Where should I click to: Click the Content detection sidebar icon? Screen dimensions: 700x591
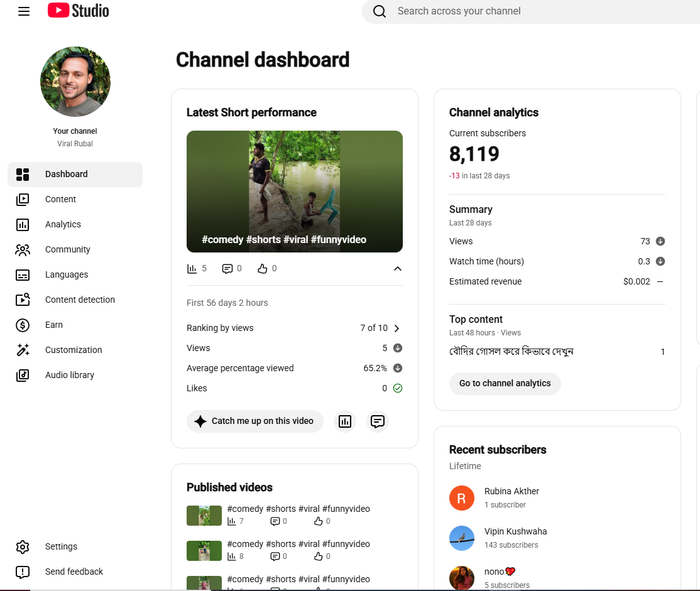(x=23, y=300)
